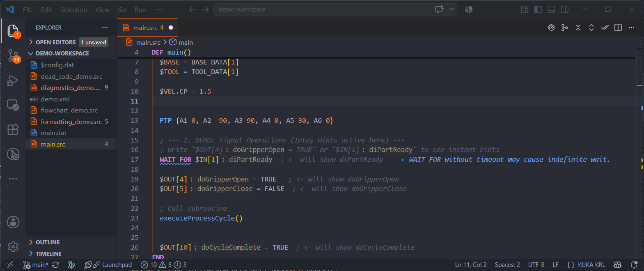Open Copilot status icon in status bar
The width and height of the screenshot is (644, 271).
click(617, 265)
